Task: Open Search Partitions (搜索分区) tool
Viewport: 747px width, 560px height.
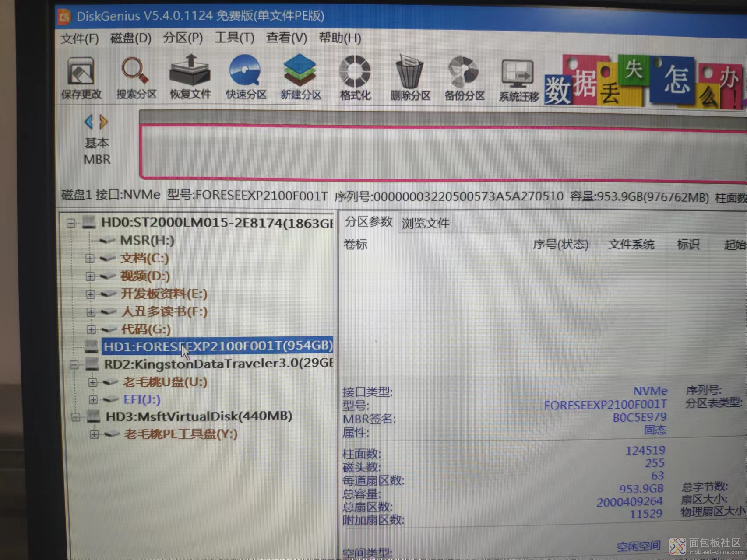Action: coord(136,78)
